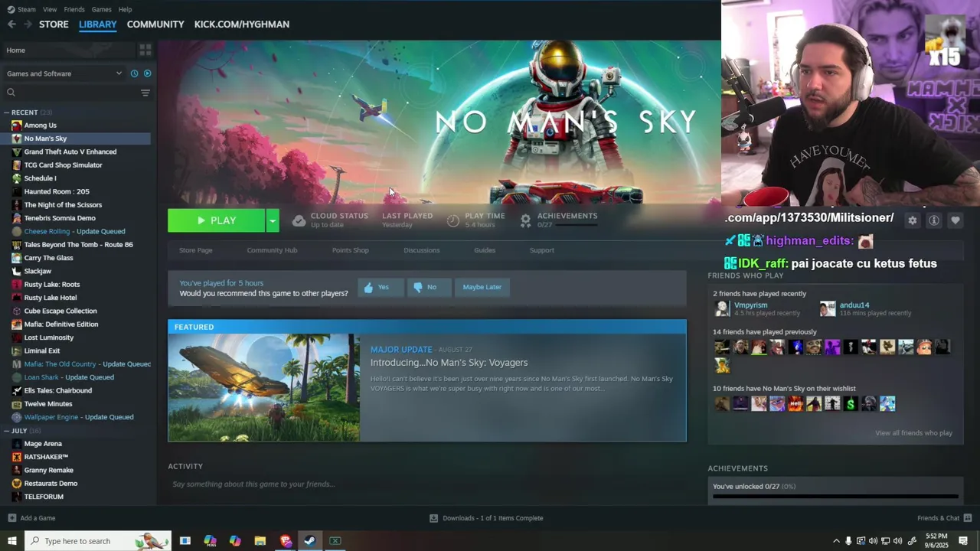Recommend the game with Yes
Image resolution: width=980 pixels, height=551 pixels.
pos(380,287)
